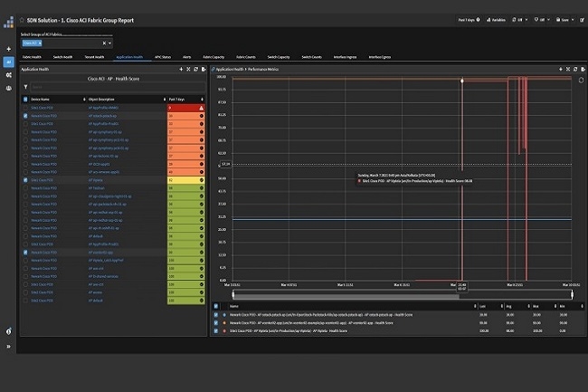Expand the left sidebar with double chevron
This screenshot has width=588, height=392.
(x=9, y=346)
